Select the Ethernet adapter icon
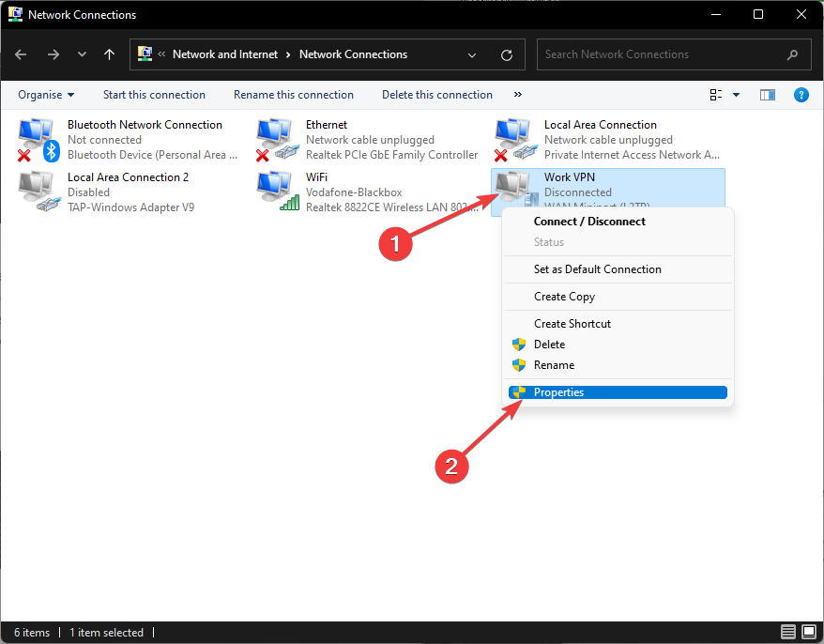Image resolution: width=824 pixels, height=644 pixels. click(x=277, y=140)
